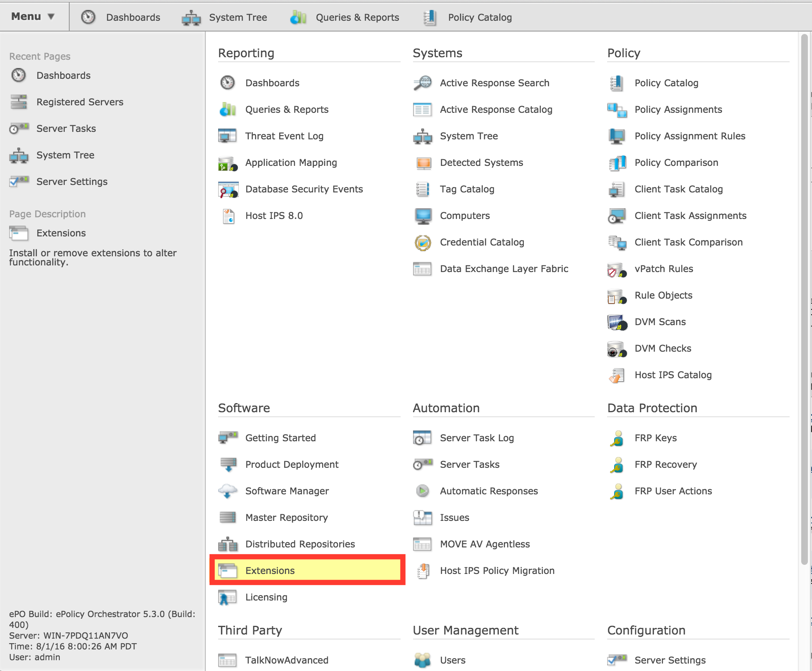Screen dimensions: 812x671
Task: Open Credential Catalog icon
Action: tap(423, 242)
